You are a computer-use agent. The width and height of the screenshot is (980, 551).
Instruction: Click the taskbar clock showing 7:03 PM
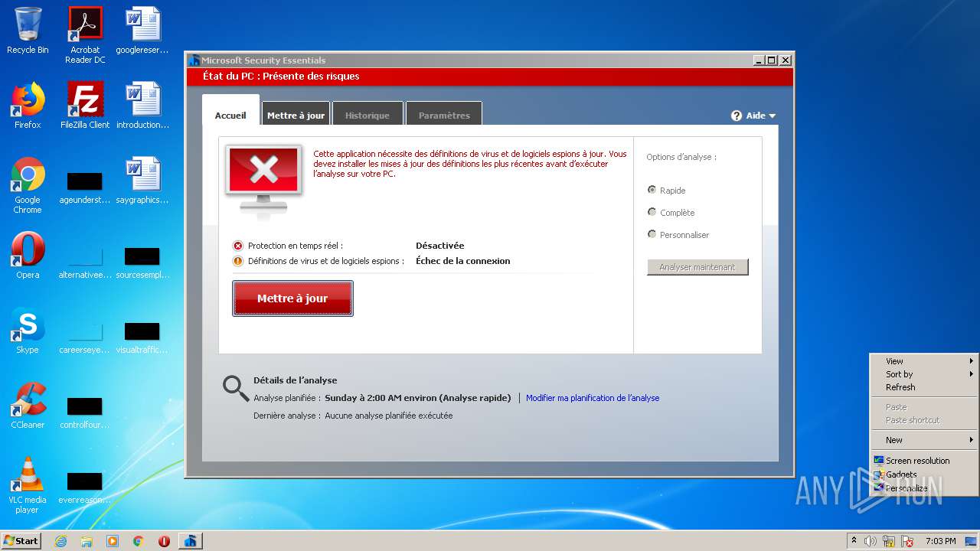tap(940, 541)
